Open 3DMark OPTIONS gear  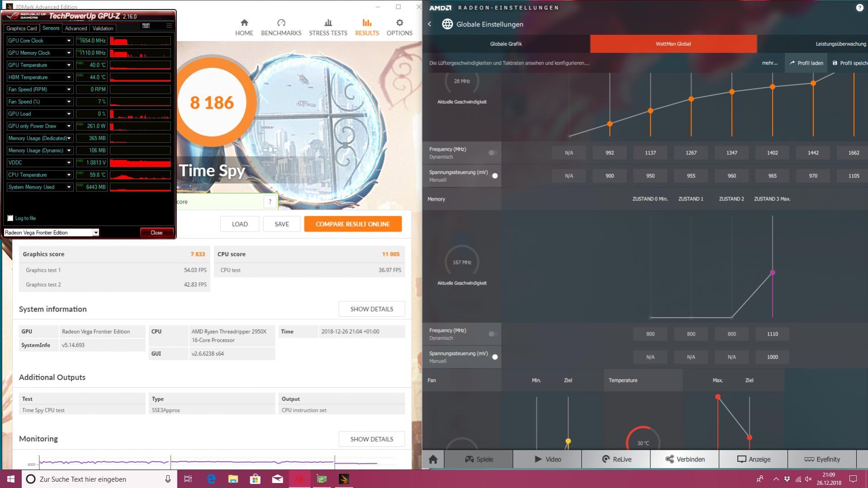(399, 27)
